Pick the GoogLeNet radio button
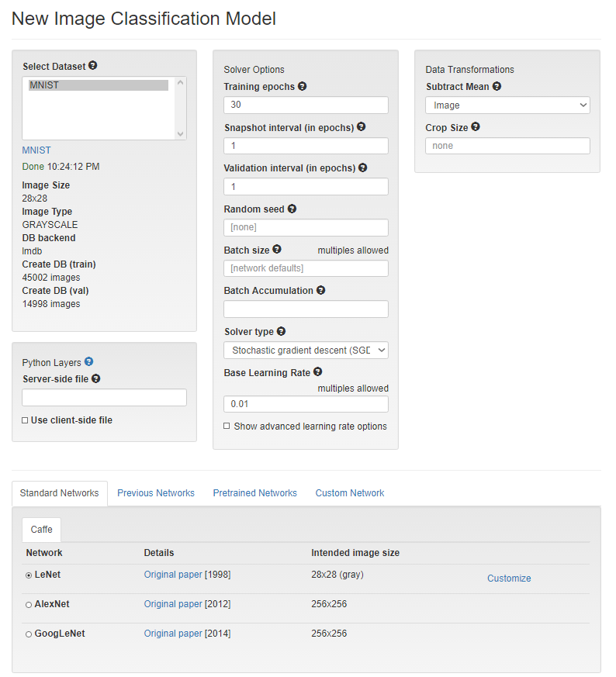Screen dimensions: 616x677 pyautogui.click(x=29, y=634)
